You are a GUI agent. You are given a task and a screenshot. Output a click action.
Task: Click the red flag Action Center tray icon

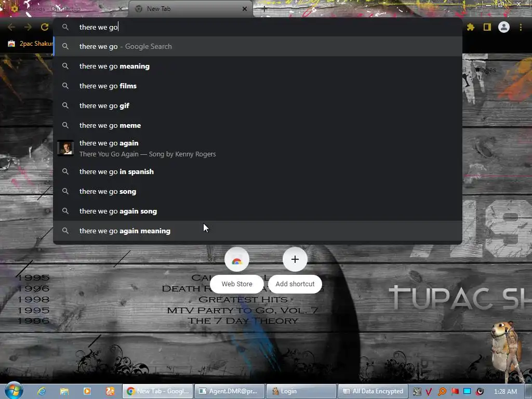pyautogui.click(x=455, y=392)
